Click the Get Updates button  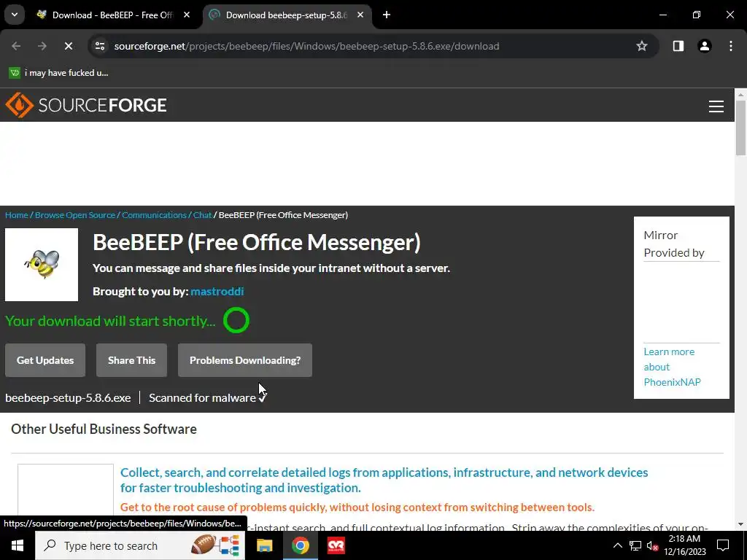tap(45, 360)
